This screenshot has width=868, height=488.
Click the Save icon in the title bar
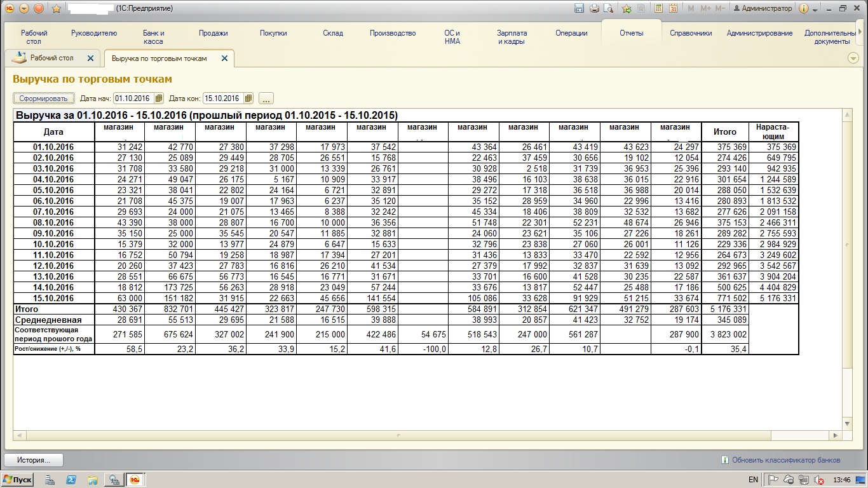(579, 8)
